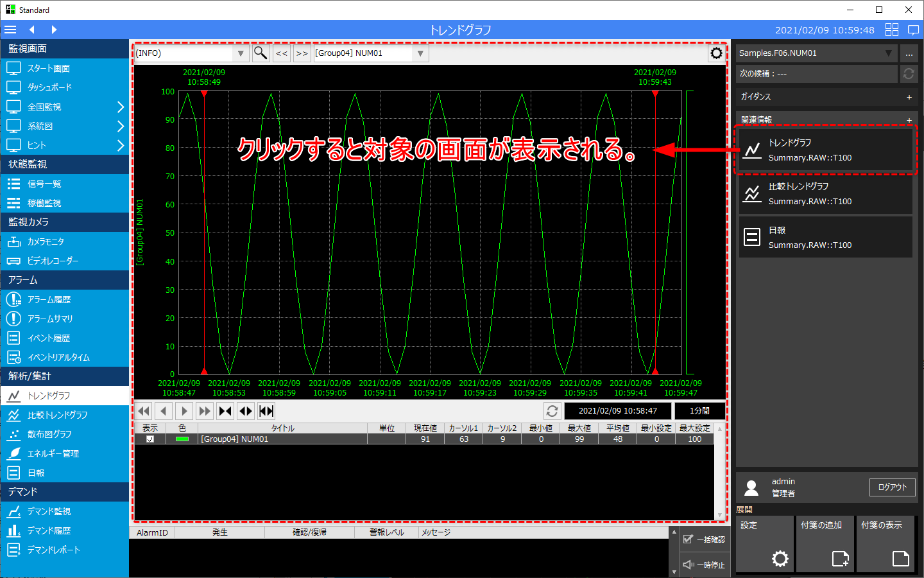Image resolution: width=924 pixels, height=578 pixels.
Task: Click the green color swatch for NUM01
Action: tap(182, 439)
